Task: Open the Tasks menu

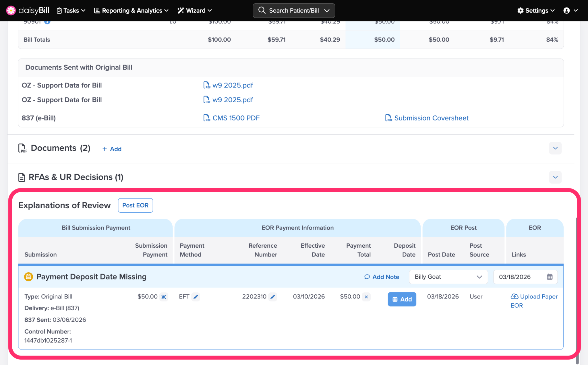Action: [x=71, y=10]
